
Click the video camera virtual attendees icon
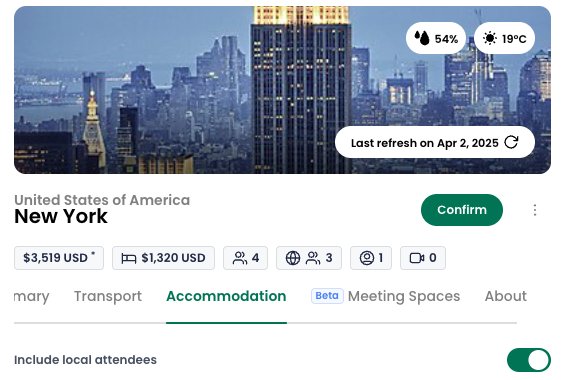coord(417,258)
